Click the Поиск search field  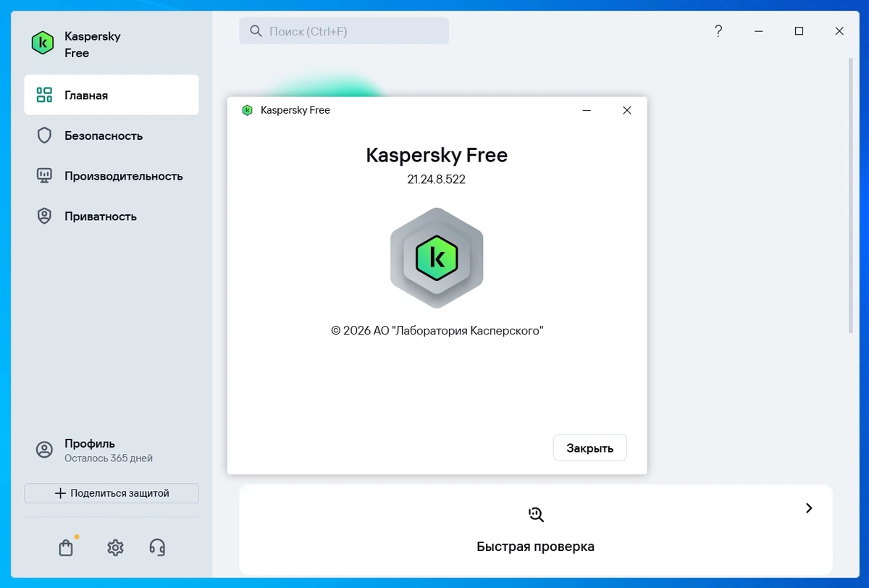[344, 31]
